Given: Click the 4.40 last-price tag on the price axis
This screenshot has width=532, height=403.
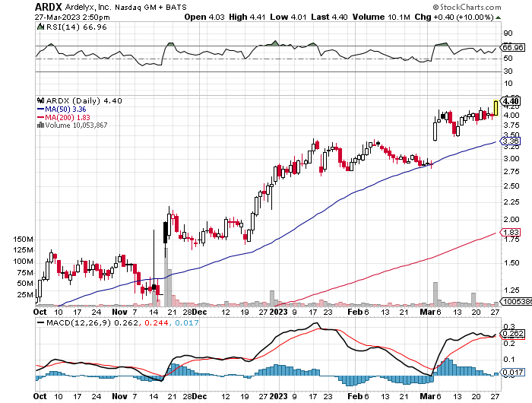Looking at the screenshot, I should pos(510,101).
